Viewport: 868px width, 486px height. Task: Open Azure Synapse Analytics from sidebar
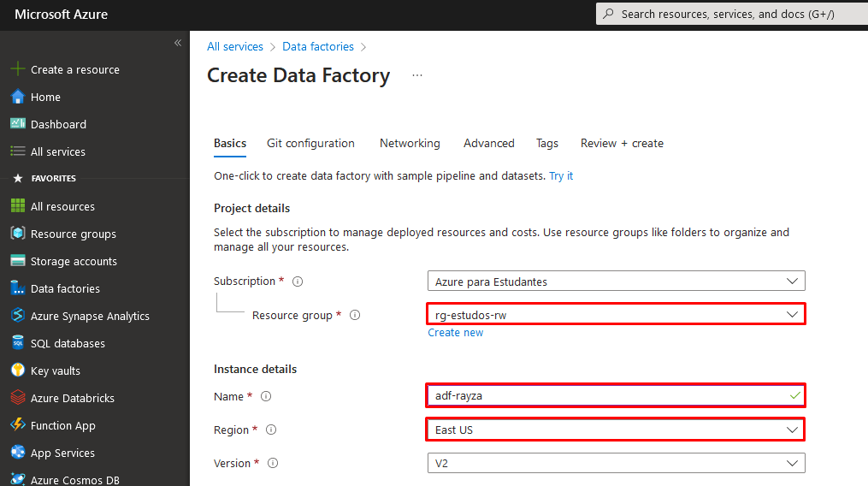(x=90, y=316)
